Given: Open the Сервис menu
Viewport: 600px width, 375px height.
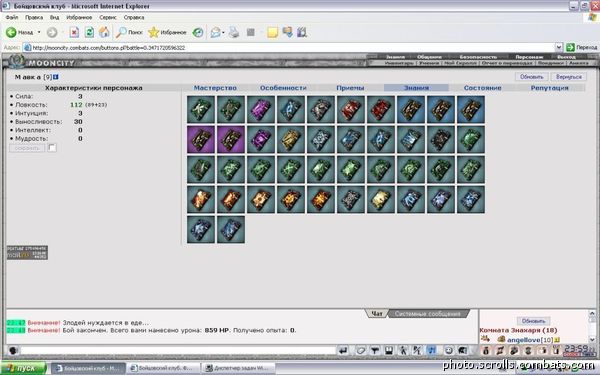Looking at the screenshot, I should click(108, 17).
